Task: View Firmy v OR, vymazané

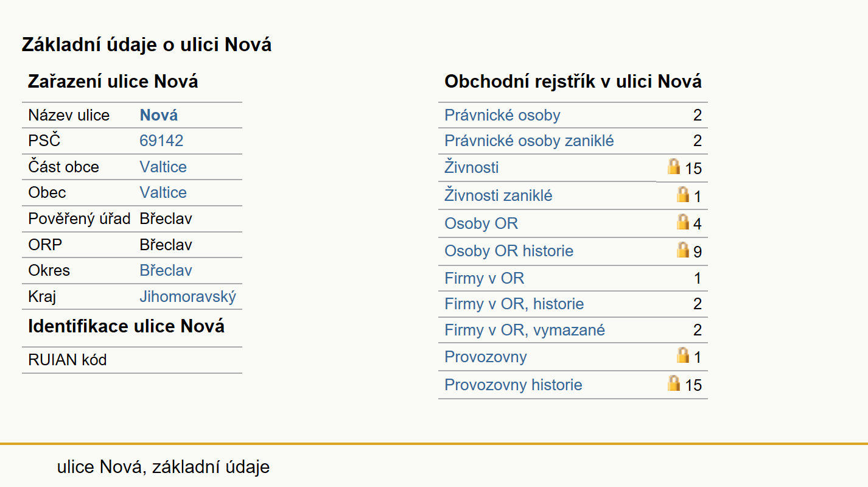Action: [x=525, y=330]
